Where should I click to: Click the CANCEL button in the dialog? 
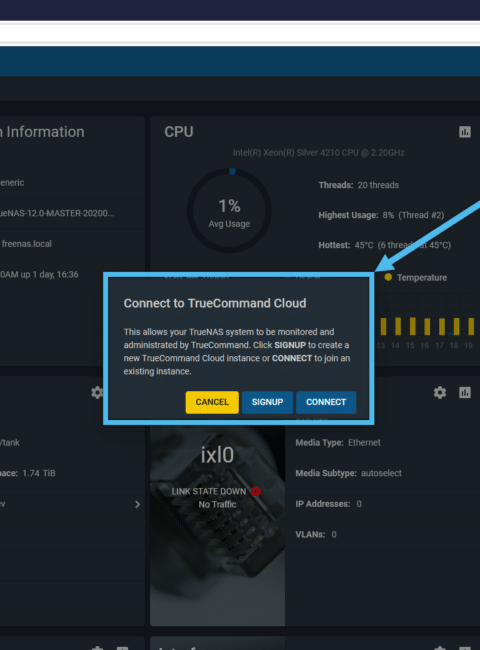pyautogui.click(x=212, y=402)
